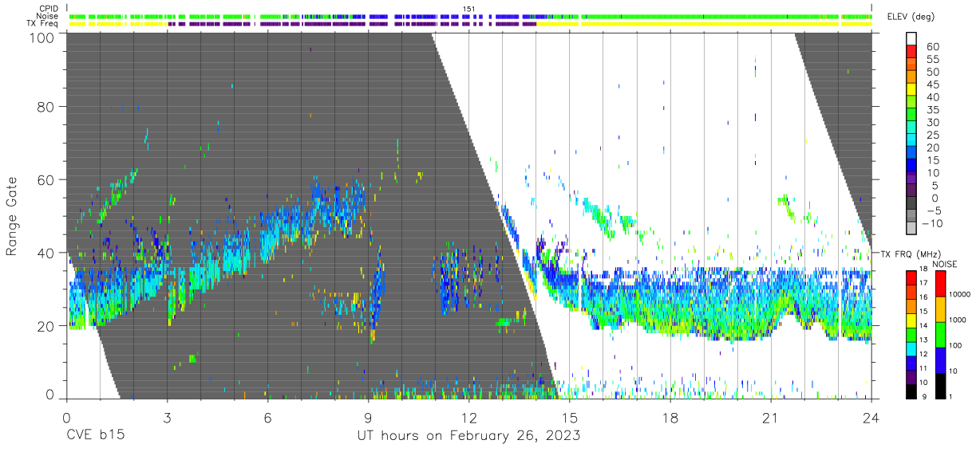Screen dimensions: 980x452
Task: Click range gate tick label '80'
Action: click(x=47, y=107)
